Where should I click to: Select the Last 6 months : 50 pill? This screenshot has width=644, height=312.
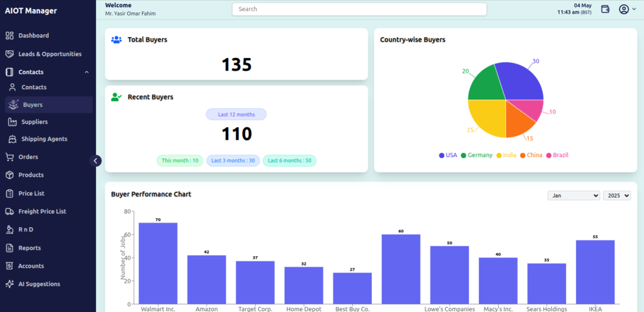(290, 161)
